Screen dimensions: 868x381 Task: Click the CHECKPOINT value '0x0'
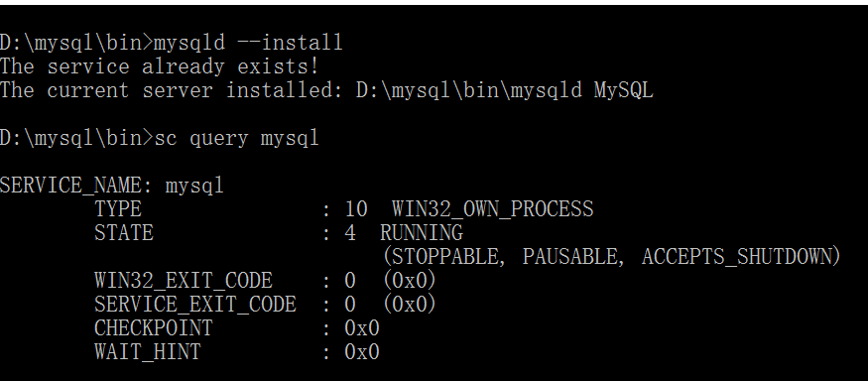tap(362, 328)
